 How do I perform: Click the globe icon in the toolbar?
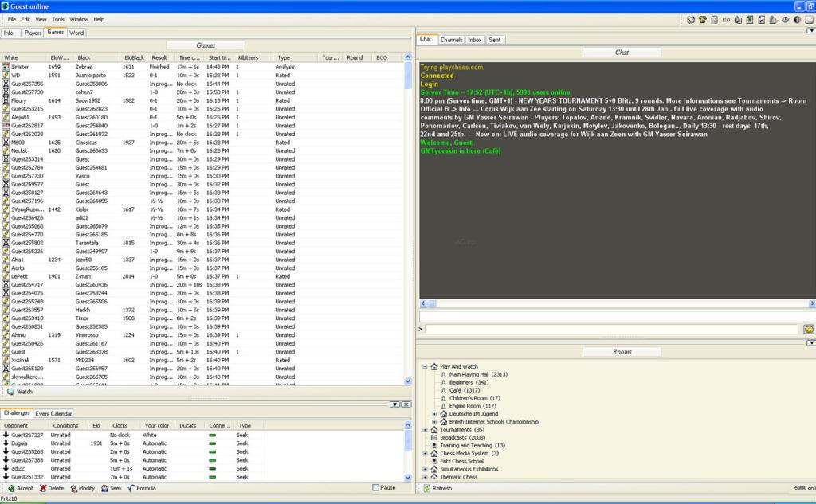point(691,19)
